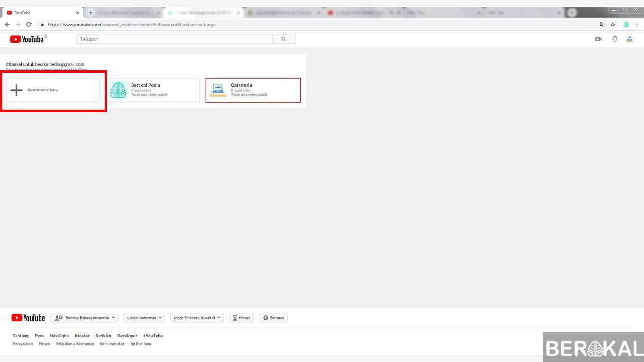Expand the Lokasi Indonesia dropdown
The width and height of the screenshot is (644, 362).
click(144, 318)
